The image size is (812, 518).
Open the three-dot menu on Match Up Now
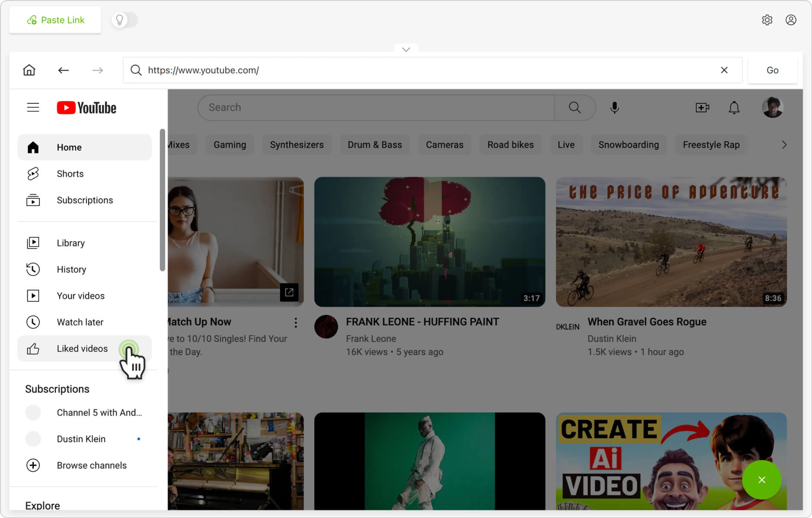[296, 323]
